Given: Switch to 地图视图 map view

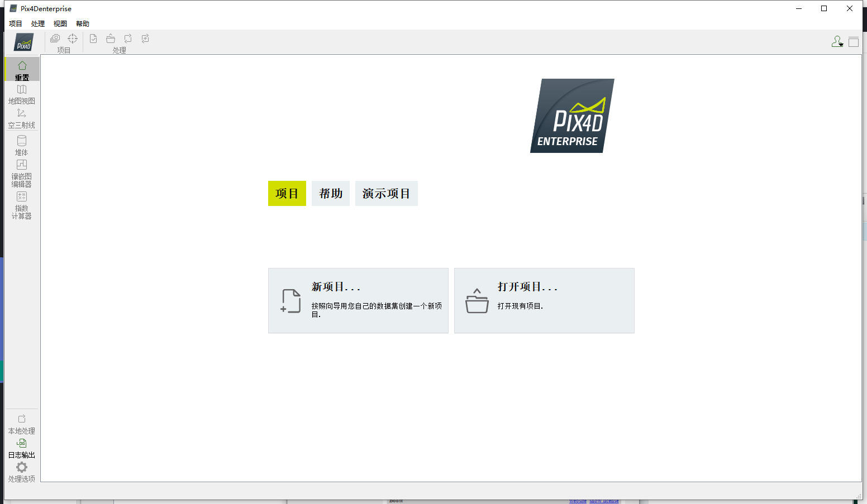Looking at the screenshot, I should coord(22,94).
